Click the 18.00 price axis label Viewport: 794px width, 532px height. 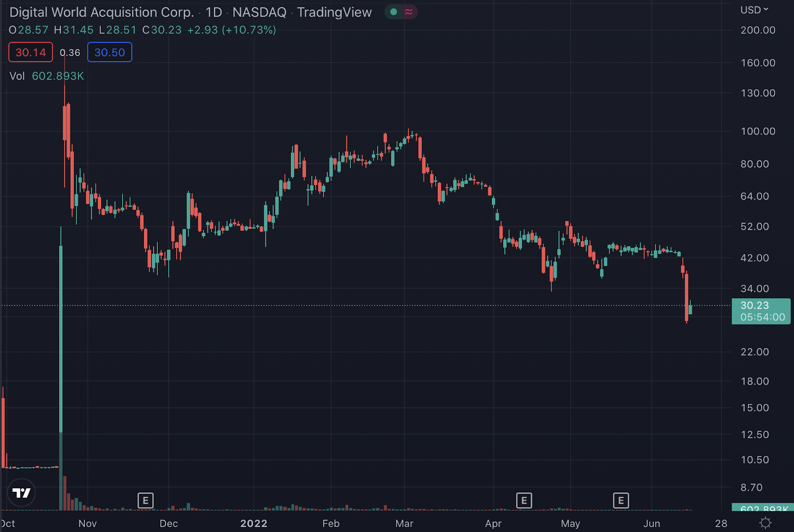pos(755,381)
